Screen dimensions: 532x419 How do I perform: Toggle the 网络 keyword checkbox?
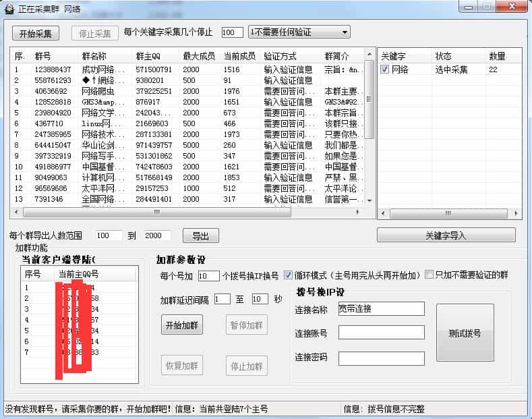coord(384,69)
